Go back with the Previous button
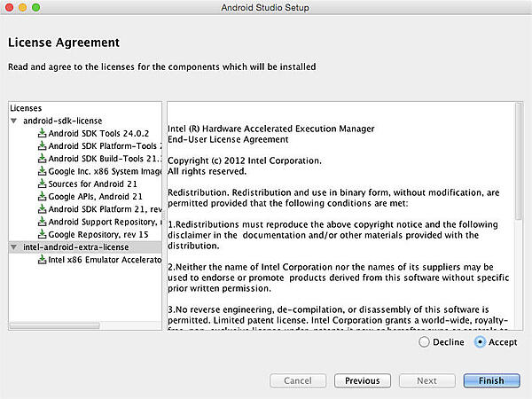The height and width of the screenshot is (399, 532). [362, 380]
